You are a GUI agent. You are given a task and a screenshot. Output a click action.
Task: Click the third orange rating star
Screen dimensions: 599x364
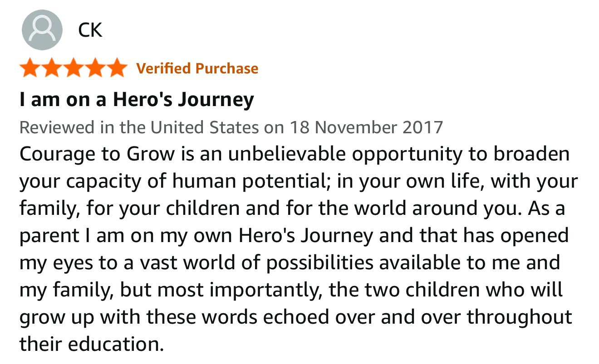tap(74, 68)
